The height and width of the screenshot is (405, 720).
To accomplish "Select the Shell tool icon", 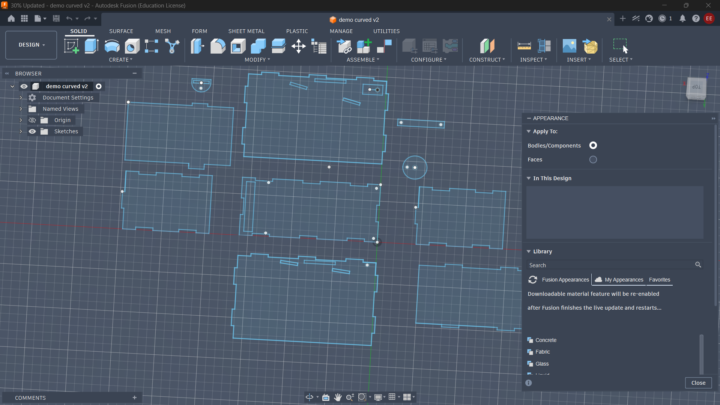I will [x=238, y=46].
